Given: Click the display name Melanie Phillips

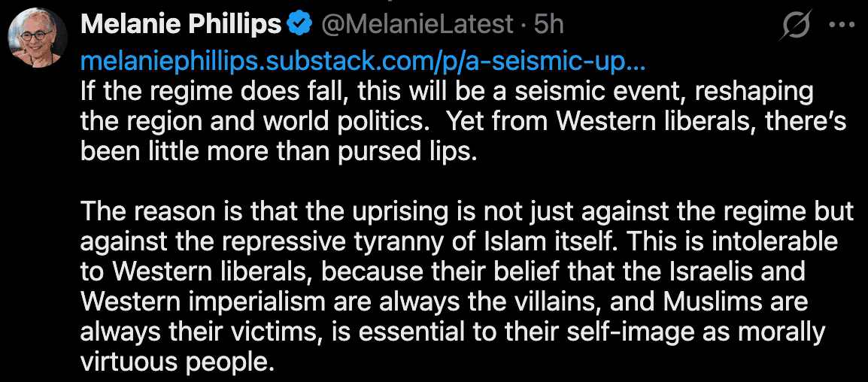Looking at the screenshot, I should pos(181,25).
